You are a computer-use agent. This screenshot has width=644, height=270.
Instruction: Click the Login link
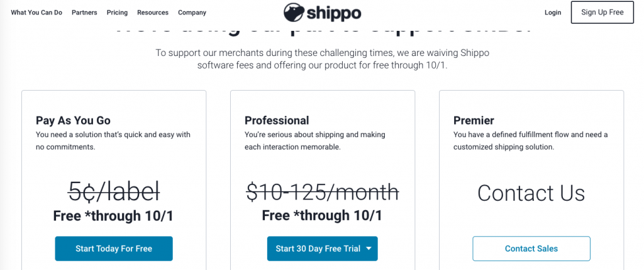pos(553,13)
